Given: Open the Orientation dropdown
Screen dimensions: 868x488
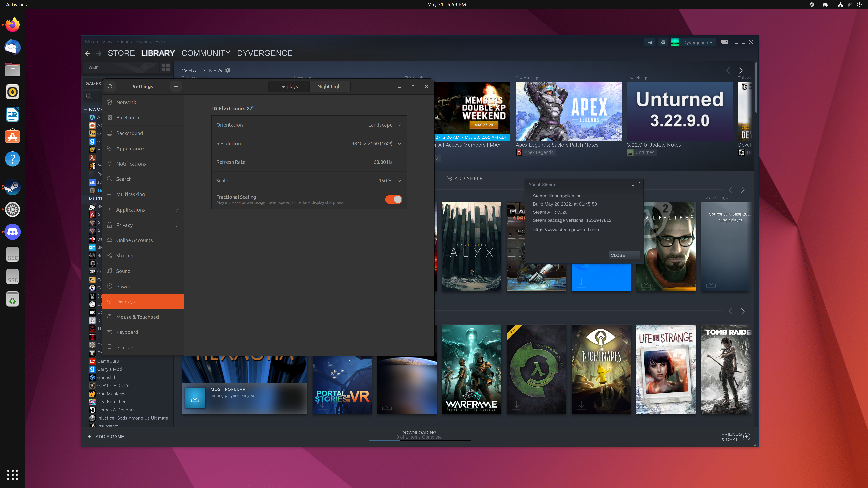Looking at the screenshot, I should coord(309,125).
